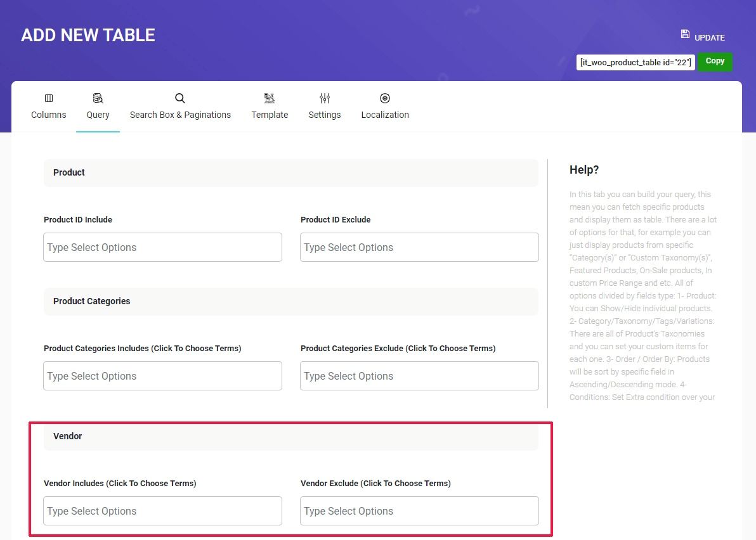Image resolution: width=756 pixels, height=540 pixels.
Task: Click the save disk icon beside UPDATE
Action: click(x=684, y=34)
